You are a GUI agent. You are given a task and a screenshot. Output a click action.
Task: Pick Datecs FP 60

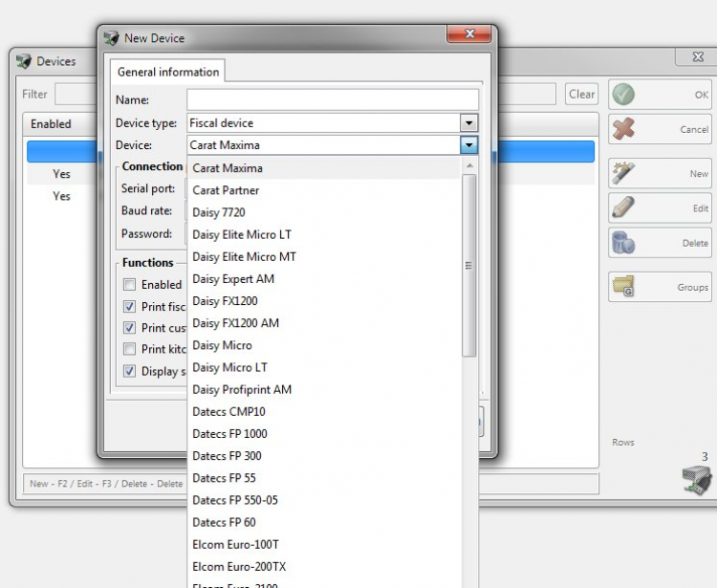(323, 522)
